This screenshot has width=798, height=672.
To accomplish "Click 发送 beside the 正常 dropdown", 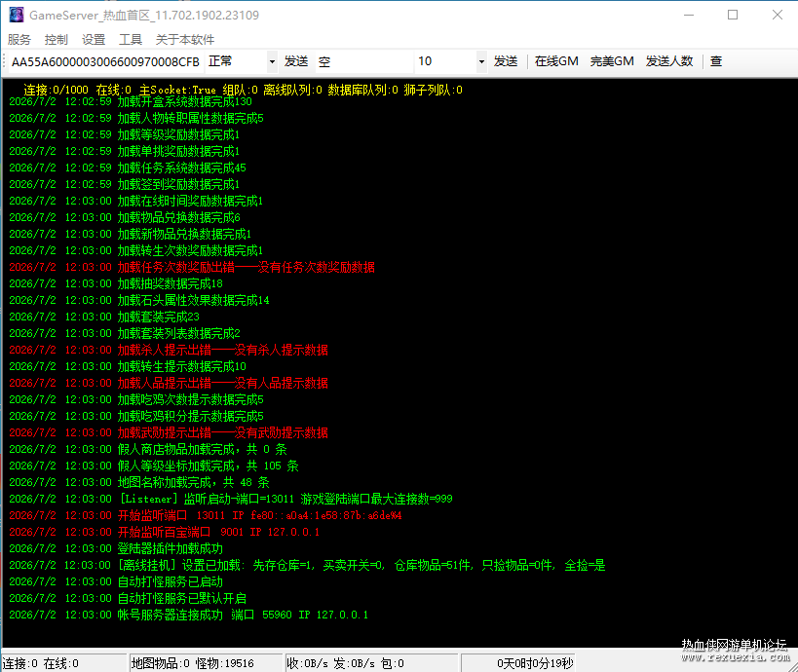I will (x=296, y=61).
